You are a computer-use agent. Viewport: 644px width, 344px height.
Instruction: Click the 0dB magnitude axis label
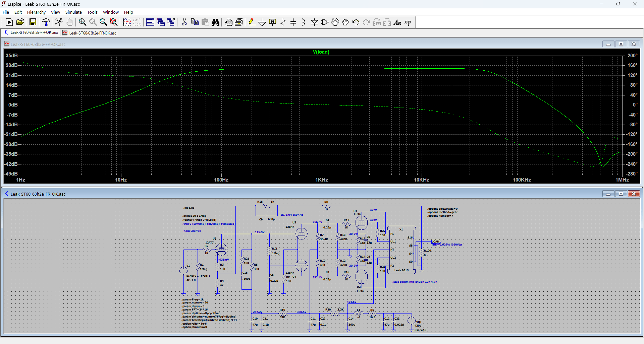point(13,105)
